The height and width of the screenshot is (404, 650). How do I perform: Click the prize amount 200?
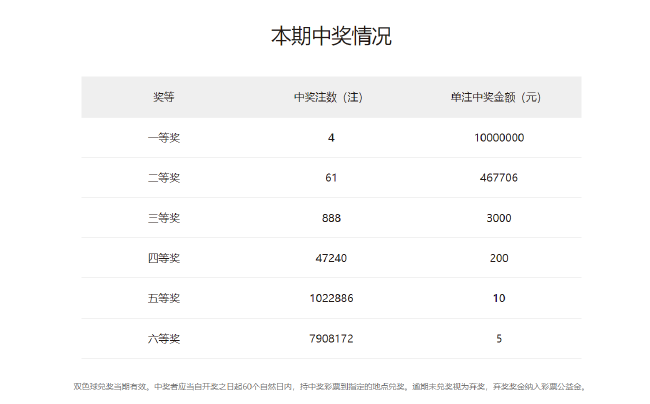click(x=499, y=258)
